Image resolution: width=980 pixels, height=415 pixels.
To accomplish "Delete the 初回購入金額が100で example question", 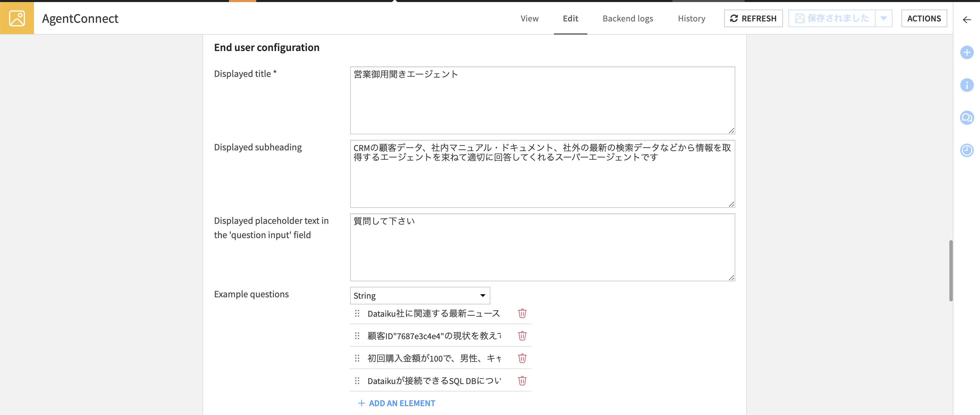I will point(522,358).
